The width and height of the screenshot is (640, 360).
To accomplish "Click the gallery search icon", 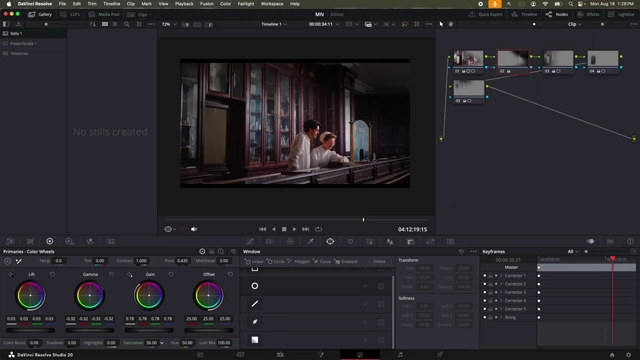I will click(127, 24).
